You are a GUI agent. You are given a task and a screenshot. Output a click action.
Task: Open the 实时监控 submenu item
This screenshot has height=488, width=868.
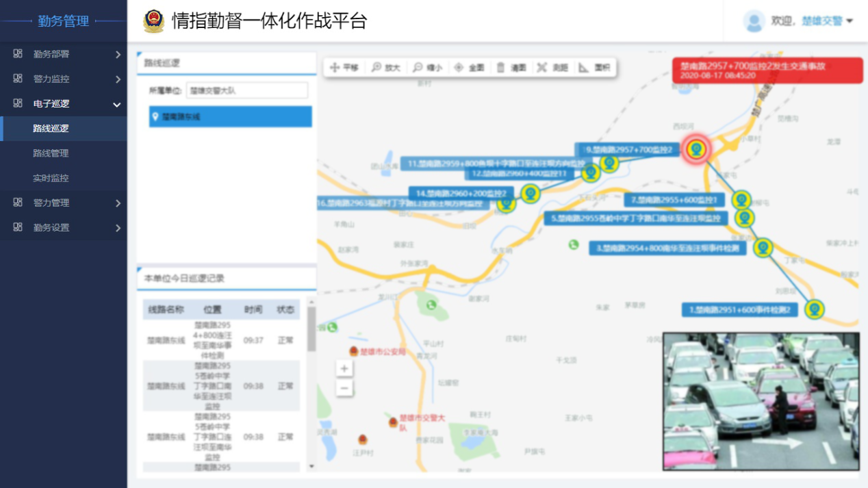51,178
